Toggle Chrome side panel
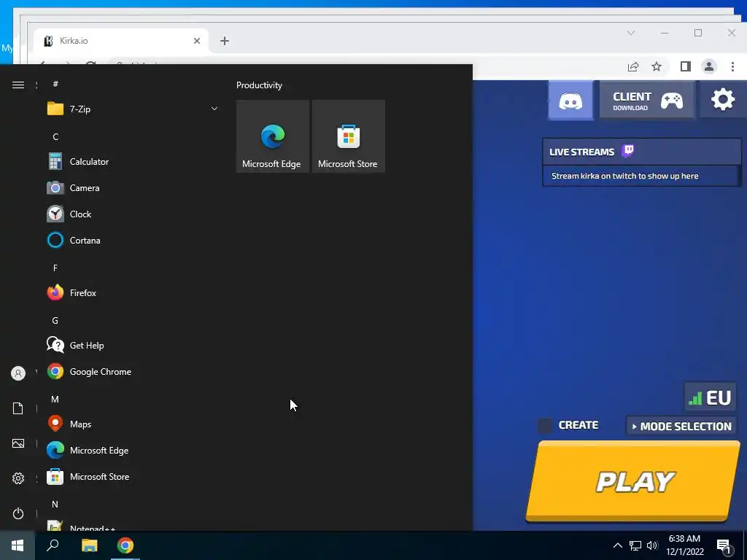The image size is (747, 560). pyautogui.click(x=686, y=66)
